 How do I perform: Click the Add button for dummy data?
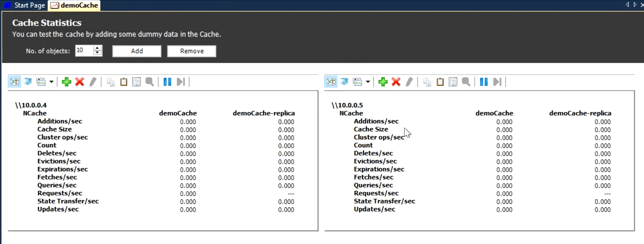(137, 51)
